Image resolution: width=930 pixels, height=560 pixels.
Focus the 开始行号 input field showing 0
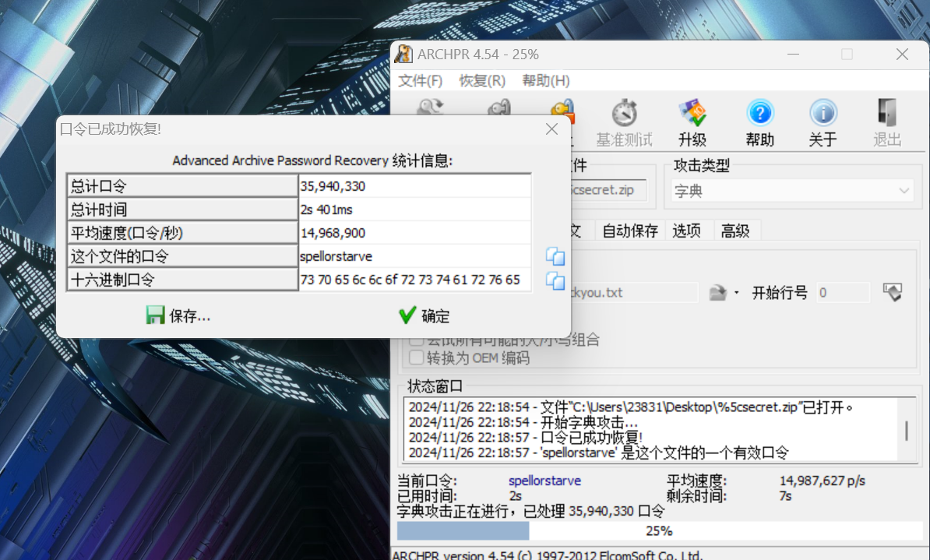point(843,292)
